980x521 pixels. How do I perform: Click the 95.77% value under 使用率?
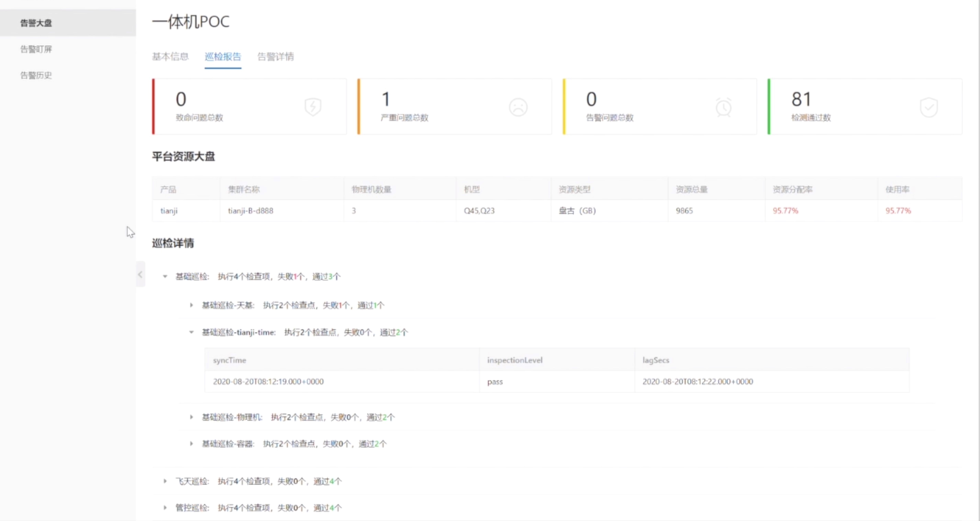pos(898,210)
